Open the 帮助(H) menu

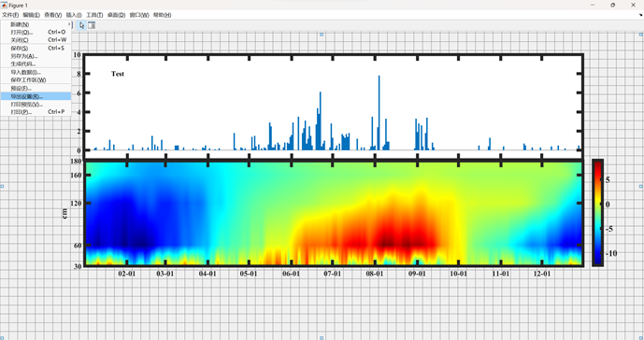pos(162,15)
